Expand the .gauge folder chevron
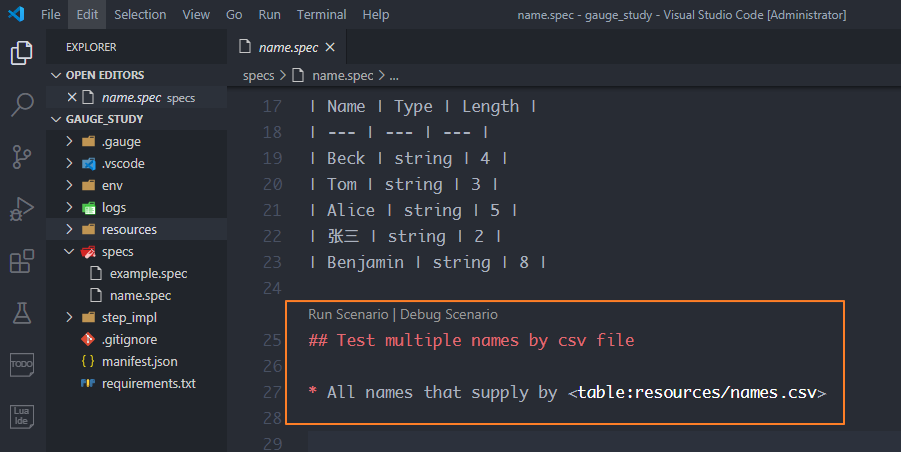The width and height of the screenshot is (901, 452). click(70, 141)
